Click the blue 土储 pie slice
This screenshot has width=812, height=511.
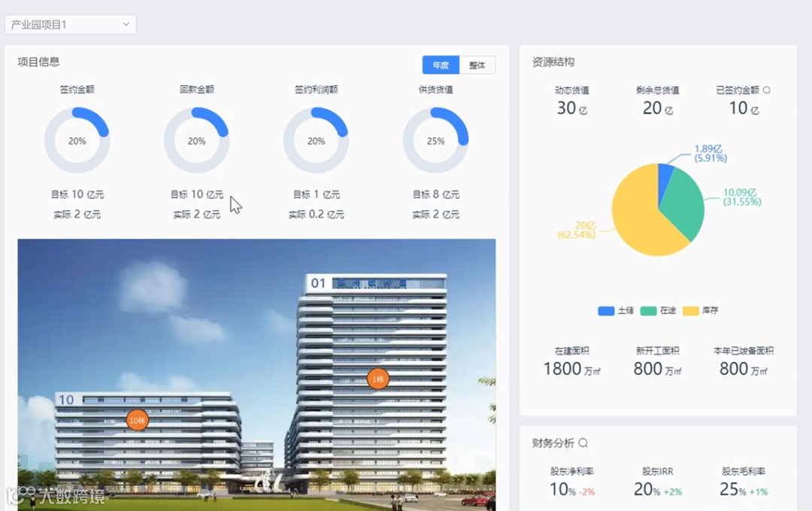point(664,179)
